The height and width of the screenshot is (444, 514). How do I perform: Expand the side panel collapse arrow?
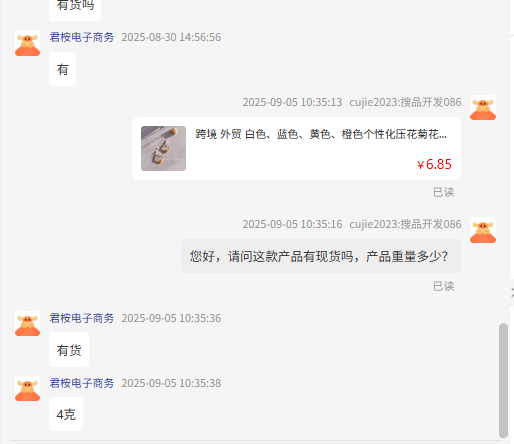[x=512, y=293]
